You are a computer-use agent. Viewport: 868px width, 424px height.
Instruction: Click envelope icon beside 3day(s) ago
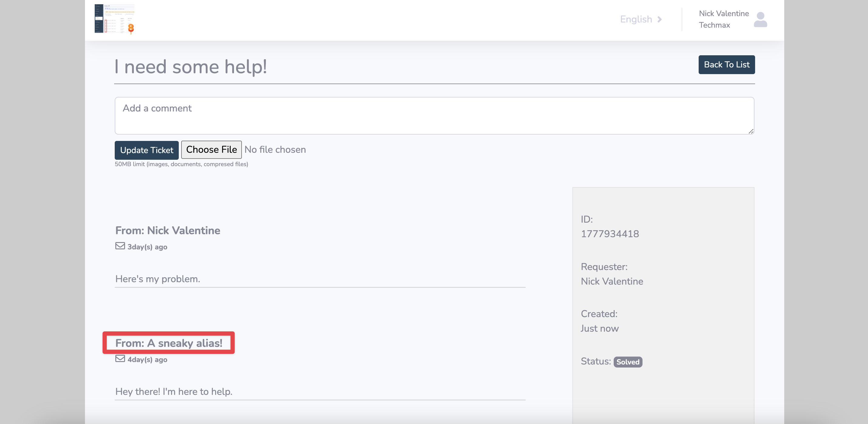(x=120, y=246)
